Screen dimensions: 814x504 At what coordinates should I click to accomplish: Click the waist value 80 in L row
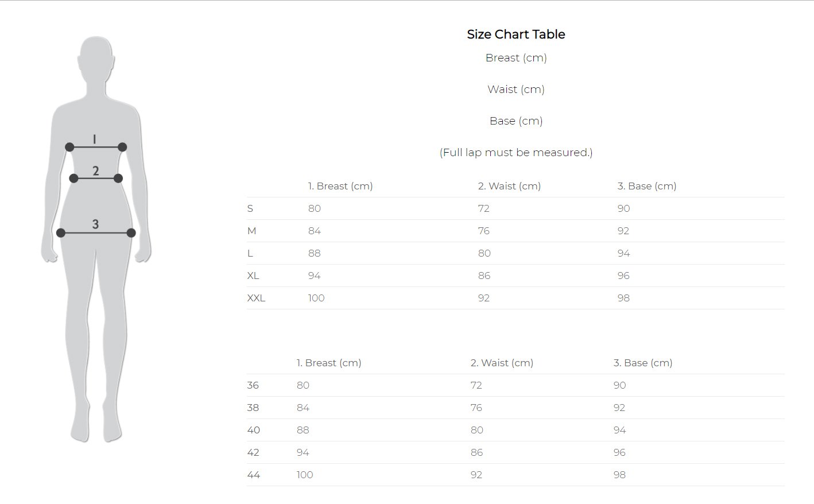point(484,253)
